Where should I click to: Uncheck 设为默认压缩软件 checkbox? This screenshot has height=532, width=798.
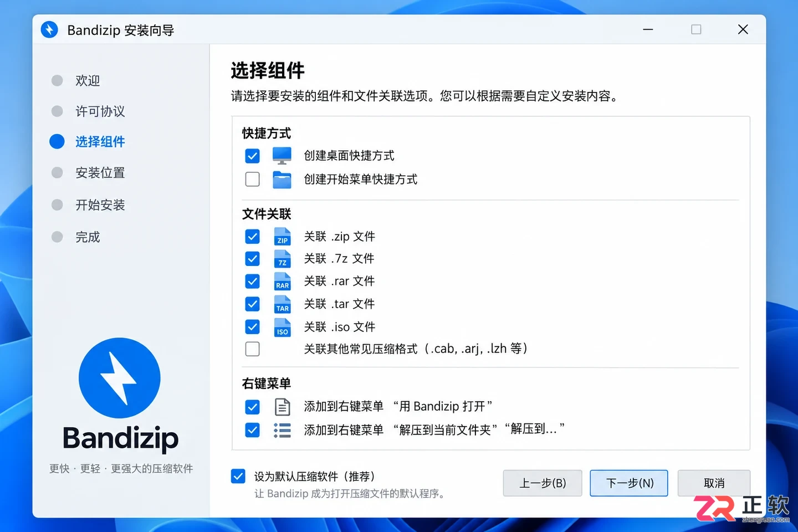tap(238, 476)
